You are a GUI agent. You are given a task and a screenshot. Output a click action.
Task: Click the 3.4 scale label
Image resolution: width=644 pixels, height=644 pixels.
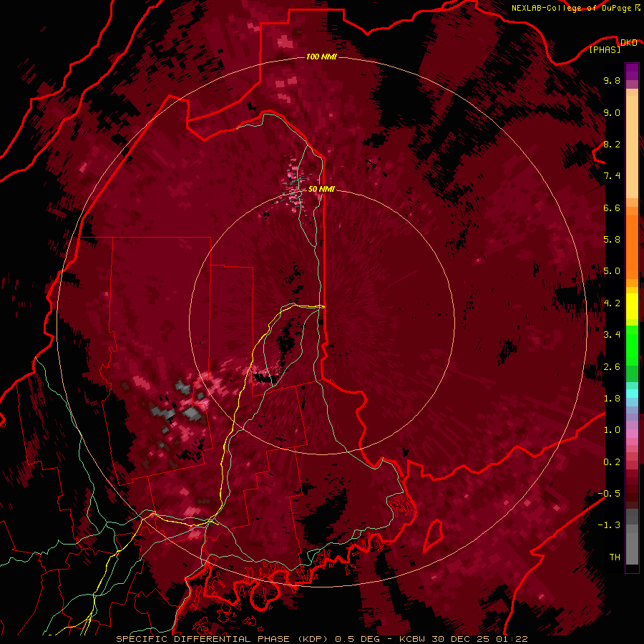coord(612,335)
